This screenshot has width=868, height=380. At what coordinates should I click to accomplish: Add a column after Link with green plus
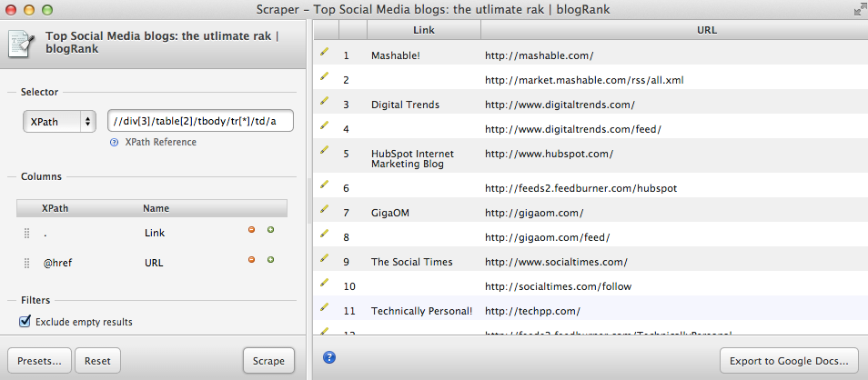pos(271,230)
